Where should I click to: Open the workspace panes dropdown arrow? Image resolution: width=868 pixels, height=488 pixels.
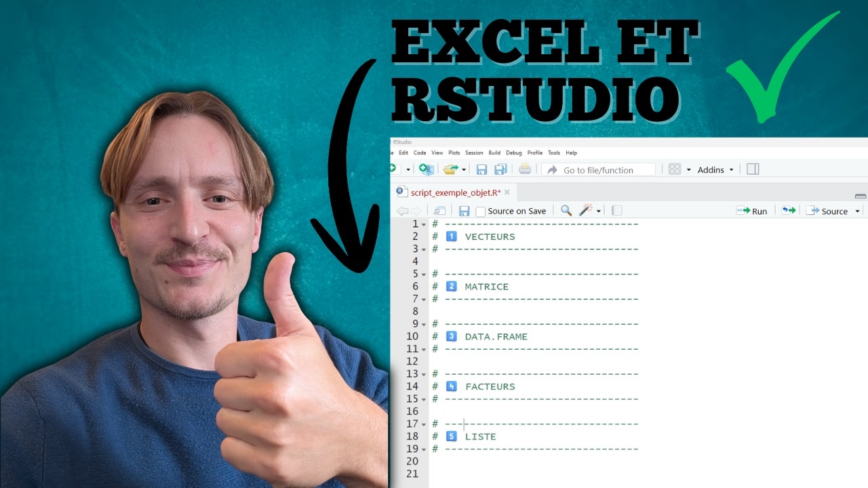pyautogui.click(x=688, y=170)
